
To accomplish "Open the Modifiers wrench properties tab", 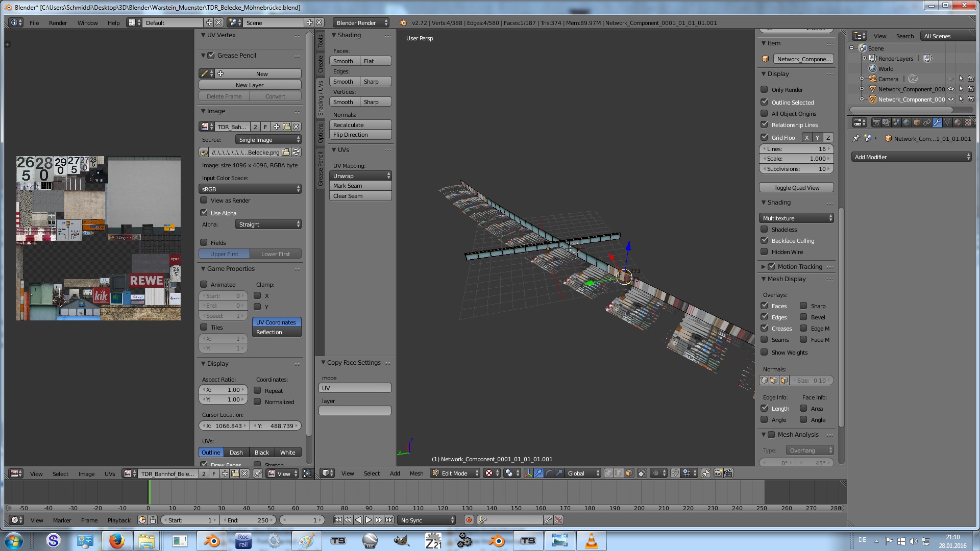I will click(x=937, y=122).
